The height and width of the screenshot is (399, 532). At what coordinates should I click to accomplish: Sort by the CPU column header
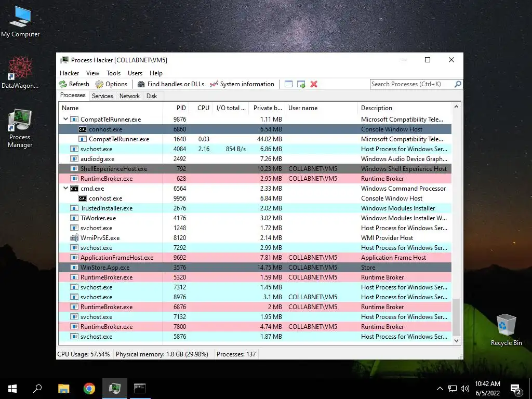point(201,108)
